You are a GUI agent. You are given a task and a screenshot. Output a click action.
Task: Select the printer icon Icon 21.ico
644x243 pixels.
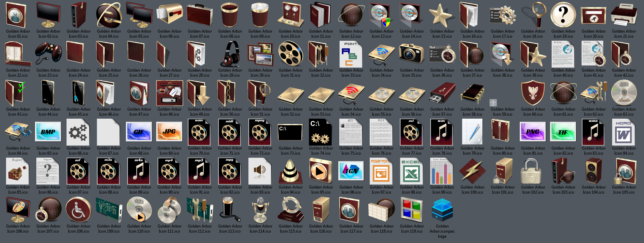point(624,15)
